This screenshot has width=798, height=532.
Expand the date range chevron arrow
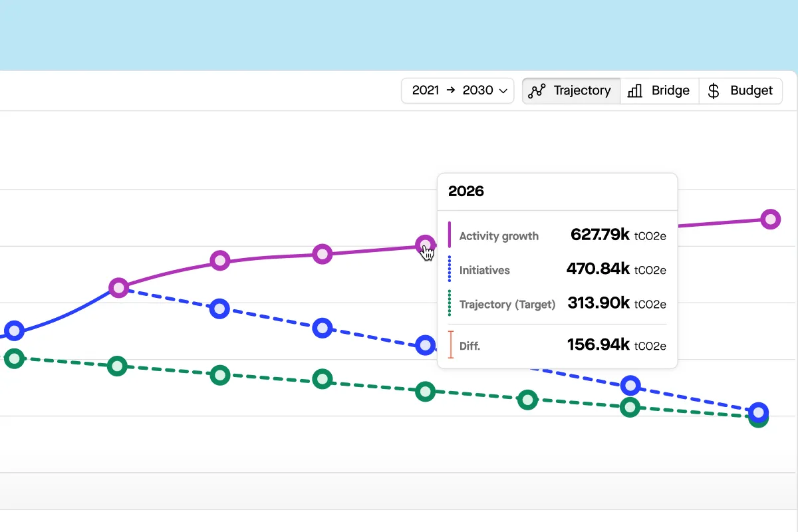click(x=503, y=91)
